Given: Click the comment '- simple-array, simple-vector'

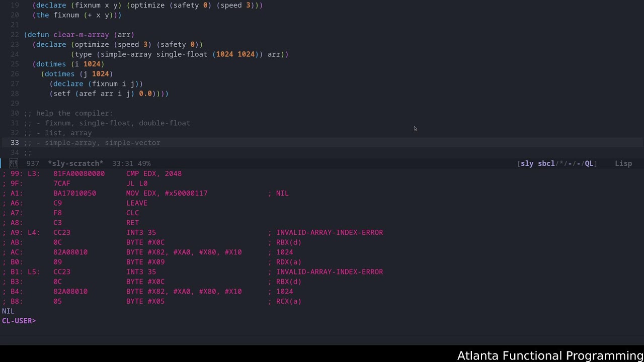Looking at the screenshot, I should [x=98, y=143].
